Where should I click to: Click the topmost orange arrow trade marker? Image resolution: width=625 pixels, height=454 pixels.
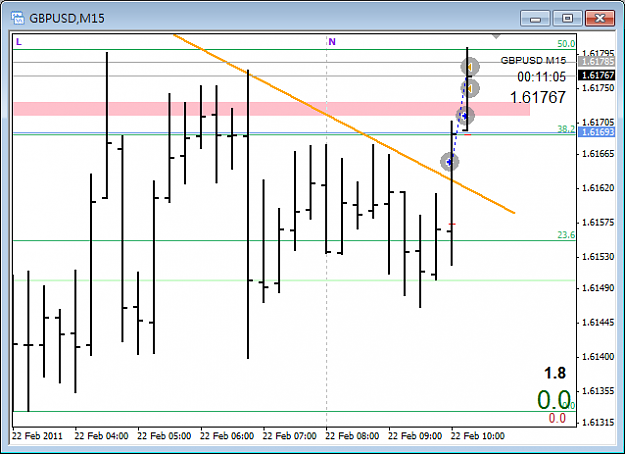(x=470, y=67)
